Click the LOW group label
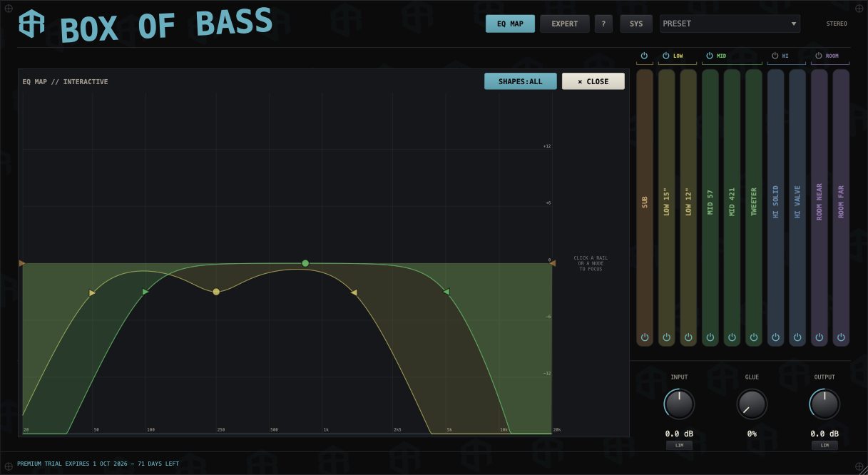This screenshot has height=475, width=868. click(678, 56)
